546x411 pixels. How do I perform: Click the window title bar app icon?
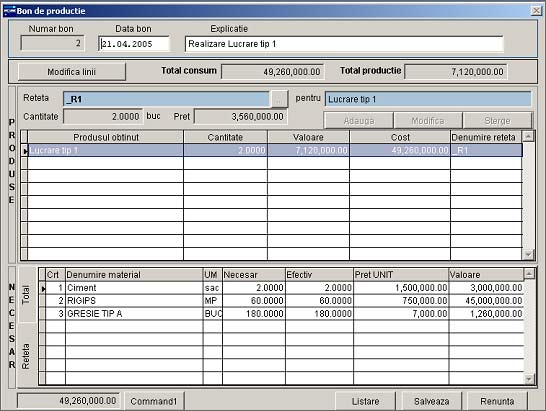9,11
